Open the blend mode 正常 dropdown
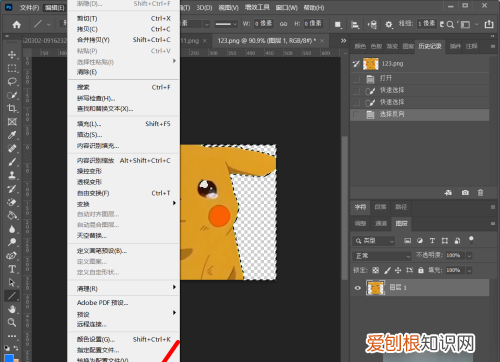500x362 pixels. [382, 256]
